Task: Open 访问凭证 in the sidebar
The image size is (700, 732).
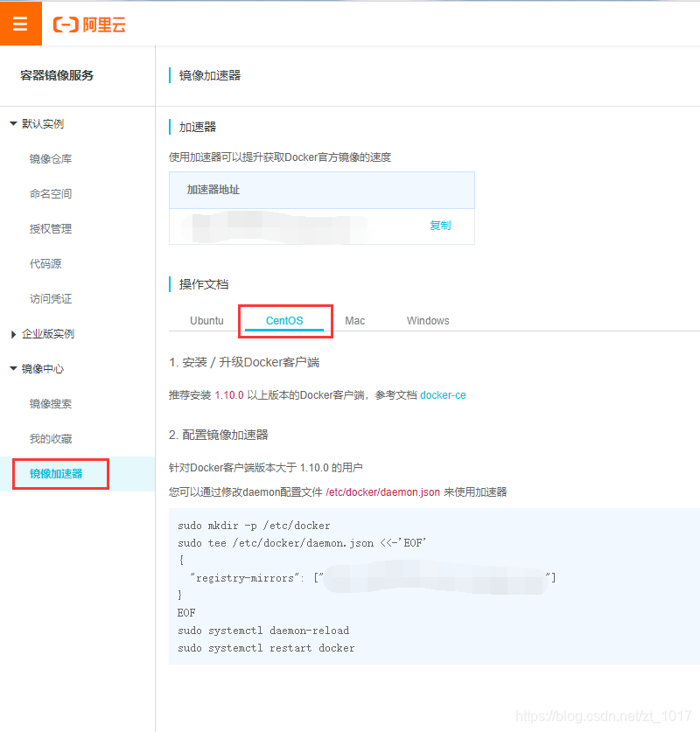Action: click(x=51, y=299)
